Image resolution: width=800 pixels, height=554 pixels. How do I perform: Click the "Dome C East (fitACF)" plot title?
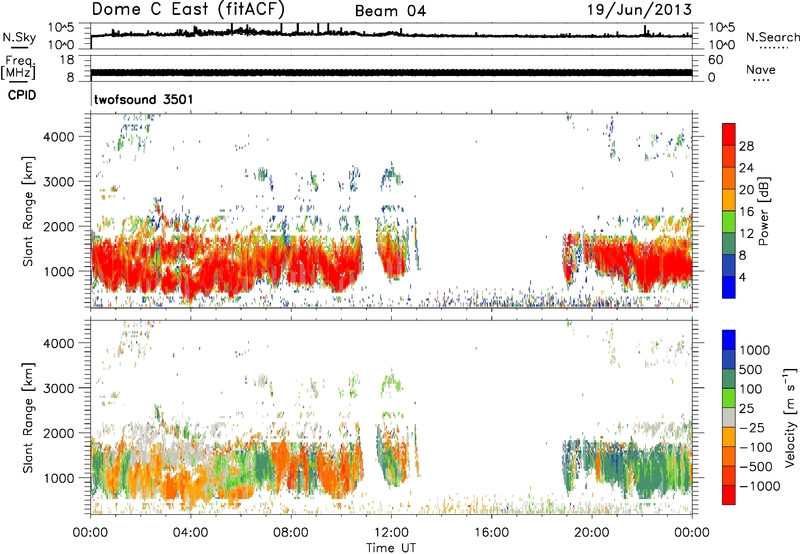click(x=188, y=10)
